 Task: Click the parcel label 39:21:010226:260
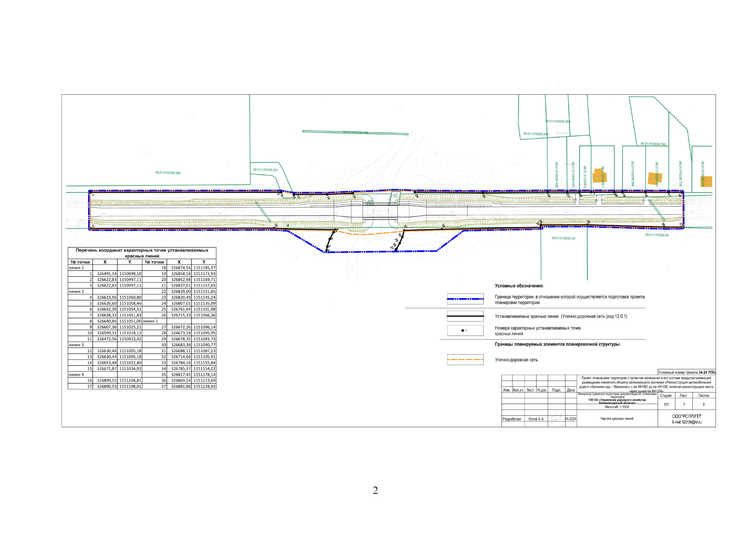(168, 173)
